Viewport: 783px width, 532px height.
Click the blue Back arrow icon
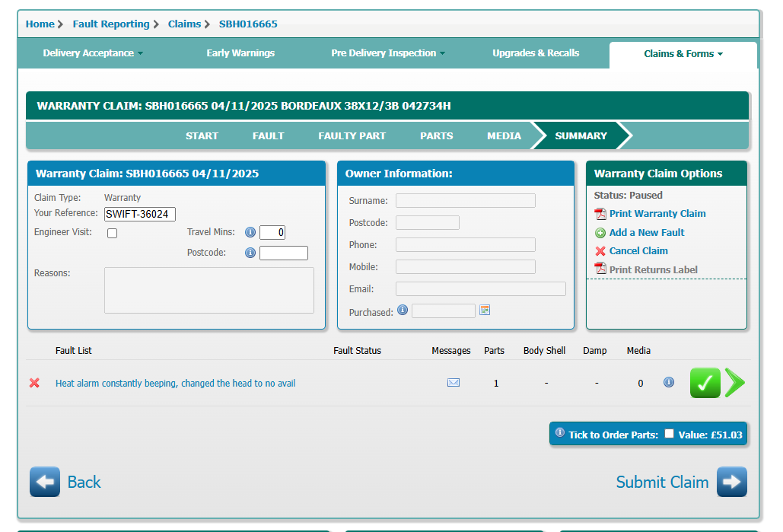click(x=45, y=482)
